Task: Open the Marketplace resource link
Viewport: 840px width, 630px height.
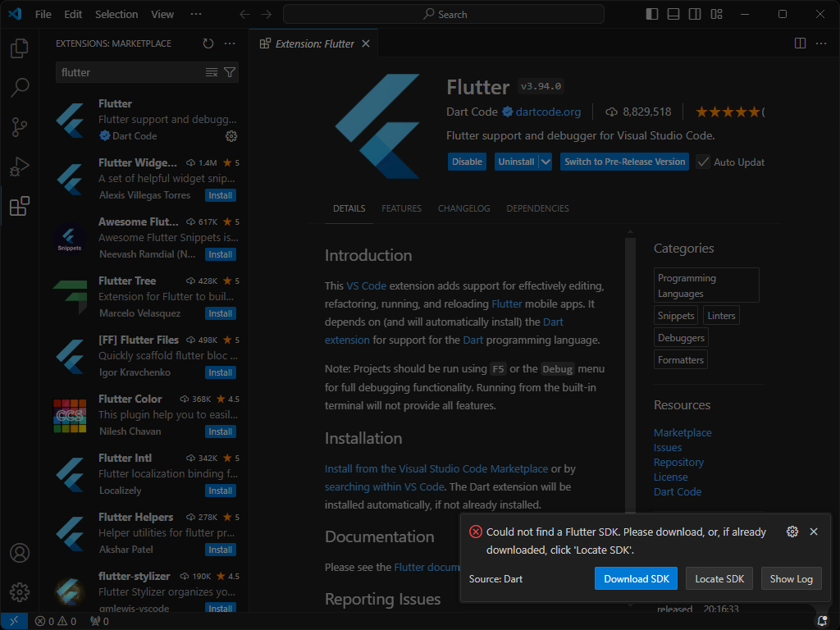Action: coord(682,432)
